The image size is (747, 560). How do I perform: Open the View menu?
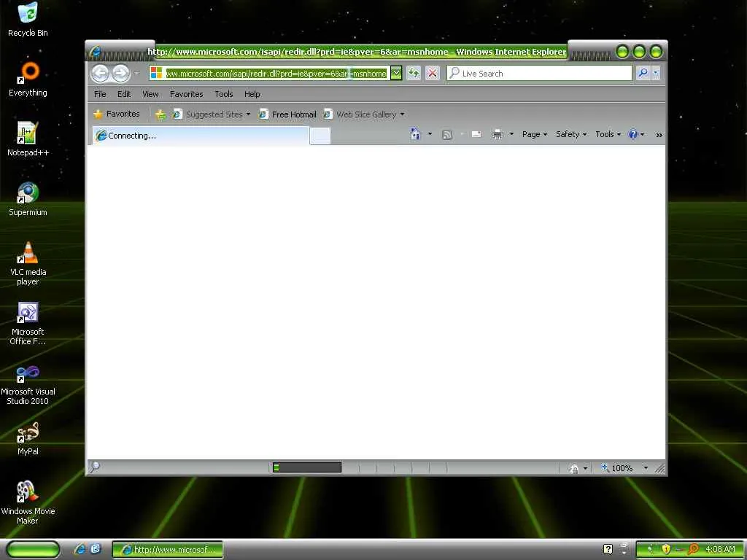[150, 94]
